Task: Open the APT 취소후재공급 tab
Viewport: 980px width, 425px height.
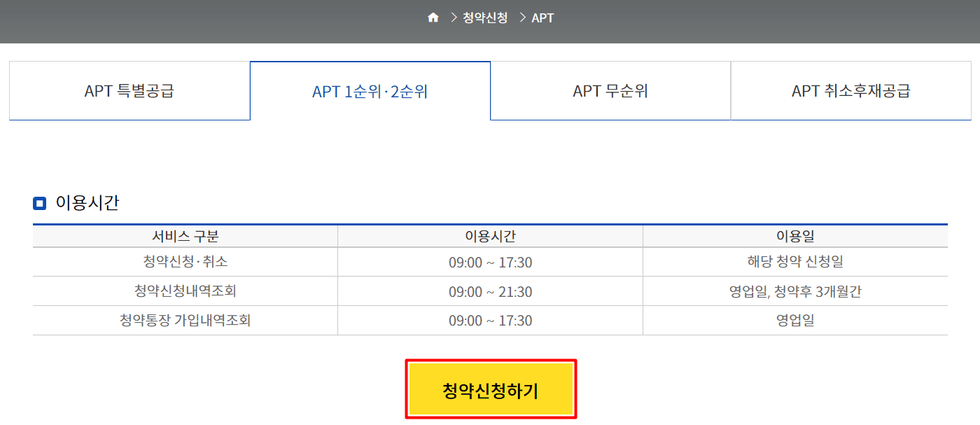Action: coord(851,91)
